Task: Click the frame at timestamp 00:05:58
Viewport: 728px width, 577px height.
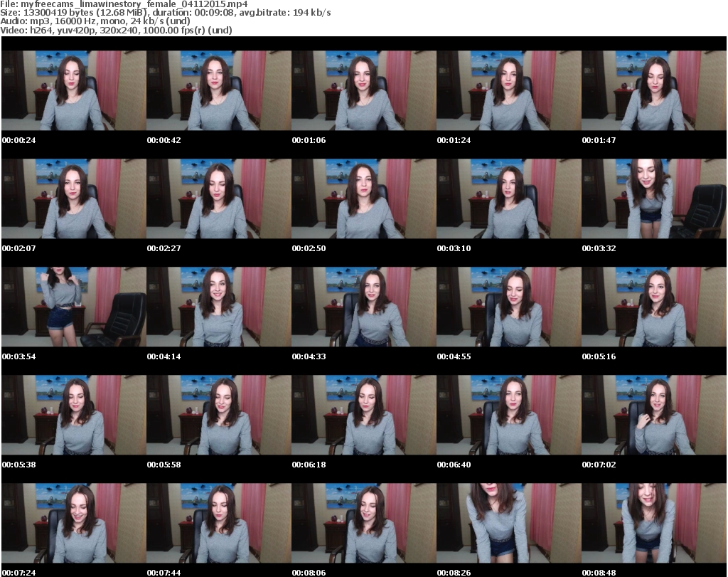Action: (218, 415)
